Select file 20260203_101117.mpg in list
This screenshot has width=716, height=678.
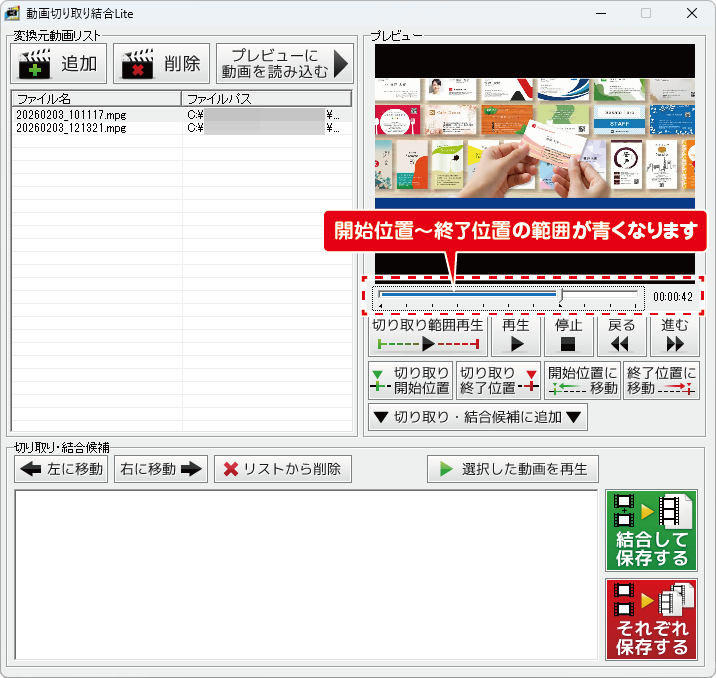coord(71,115)
